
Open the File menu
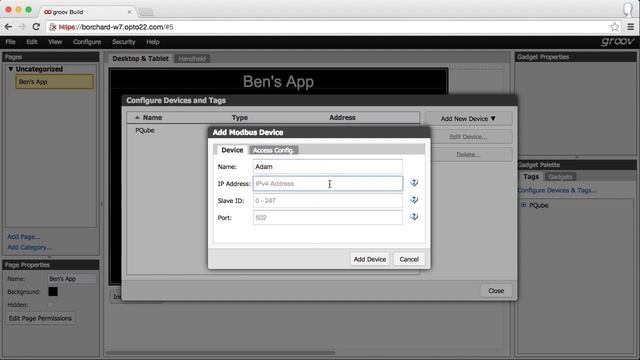(x=10, y=42)
